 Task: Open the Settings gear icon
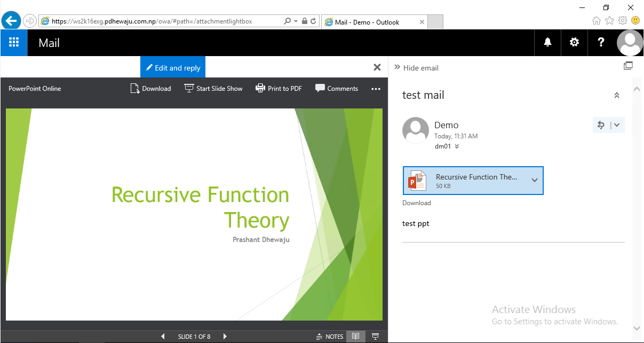574,42
